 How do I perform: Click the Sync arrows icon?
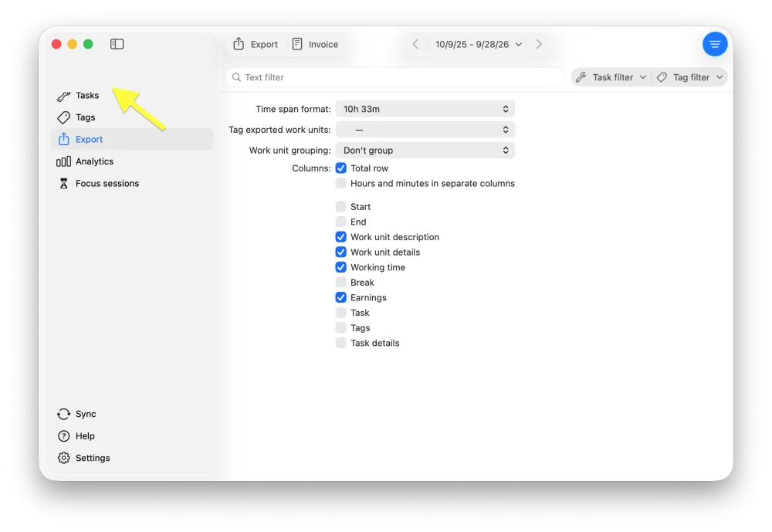[63, 415]
